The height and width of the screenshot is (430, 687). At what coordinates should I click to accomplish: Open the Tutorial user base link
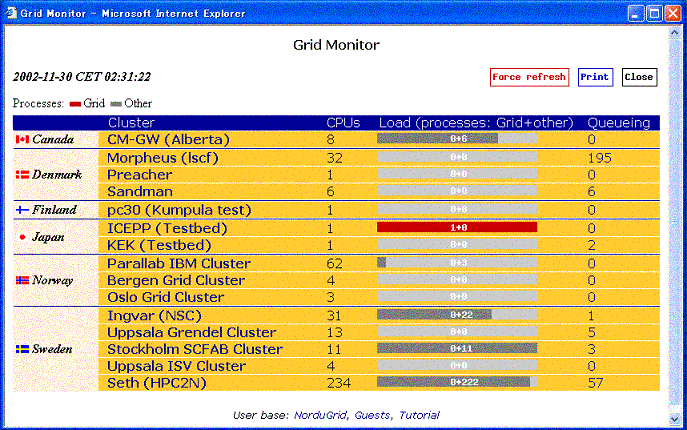click(x=419, y=415)
